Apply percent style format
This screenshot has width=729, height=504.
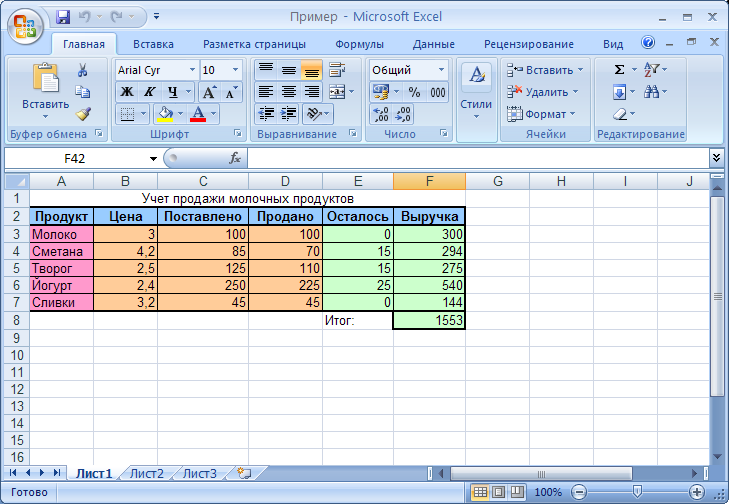(x=414, y=92)
